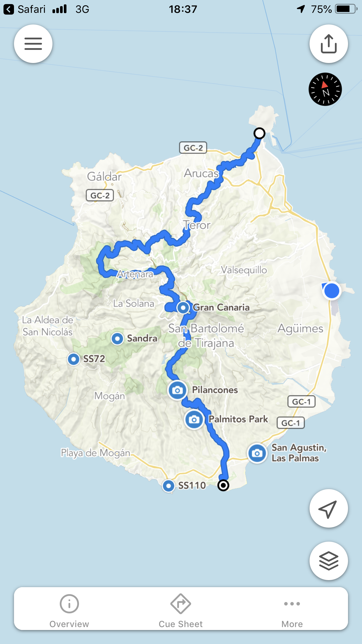This screenshot has width=362, height=644.
Task: Open the map layers selector
Action: (x=328, y=561)
